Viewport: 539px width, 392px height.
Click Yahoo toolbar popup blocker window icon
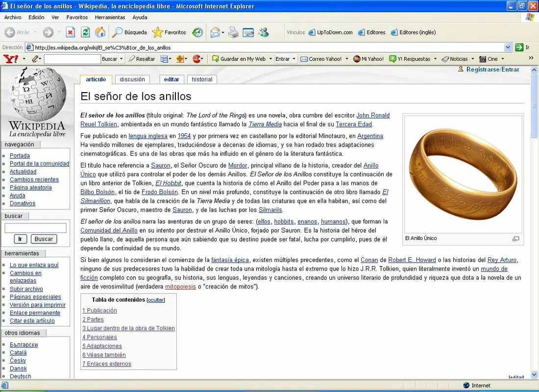click(165, 59)
